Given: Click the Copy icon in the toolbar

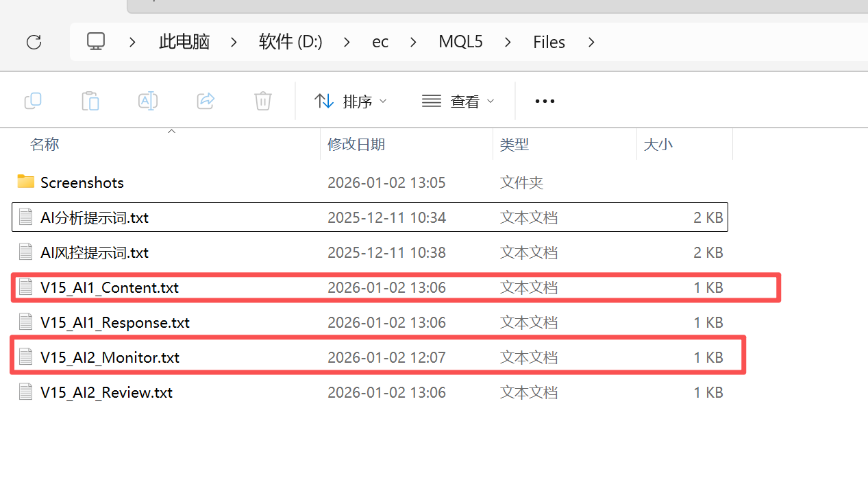Looking at the screenshot, I should coord(32,100).
